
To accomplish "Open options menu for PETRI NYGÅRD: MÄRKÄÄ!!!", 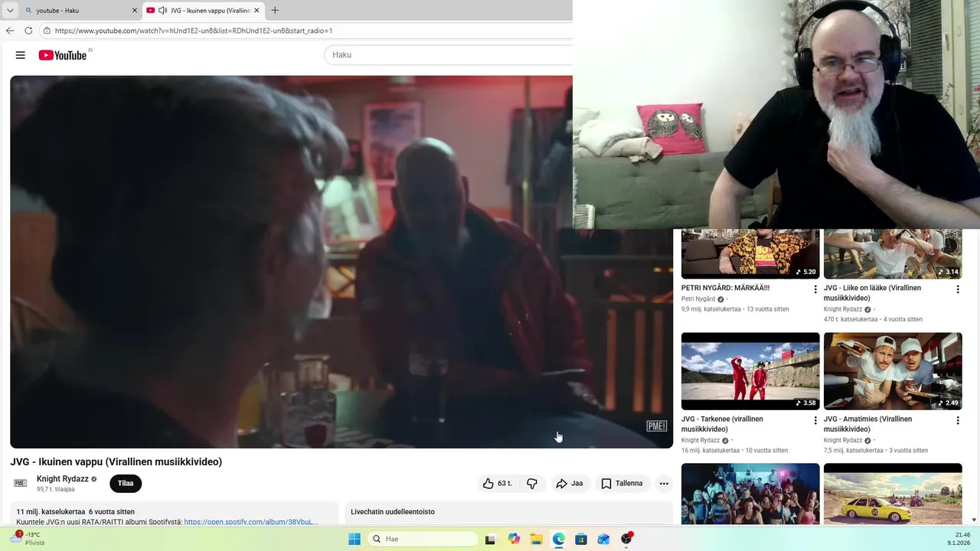I will (x=815, y=289).
